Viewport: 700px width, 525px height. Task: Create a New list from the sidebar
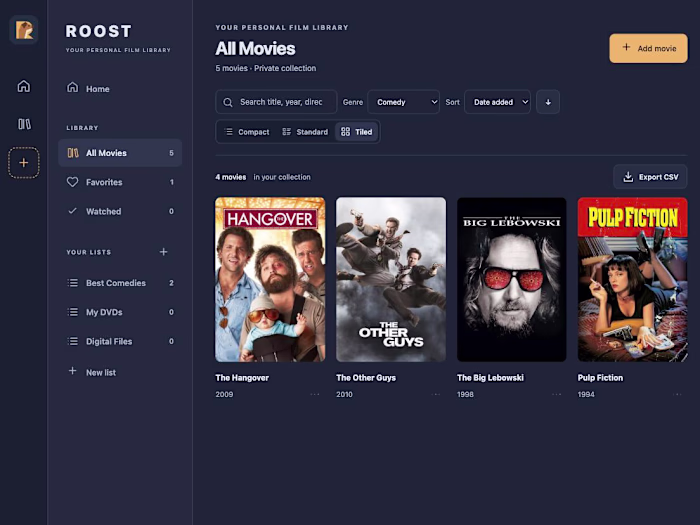120,372
